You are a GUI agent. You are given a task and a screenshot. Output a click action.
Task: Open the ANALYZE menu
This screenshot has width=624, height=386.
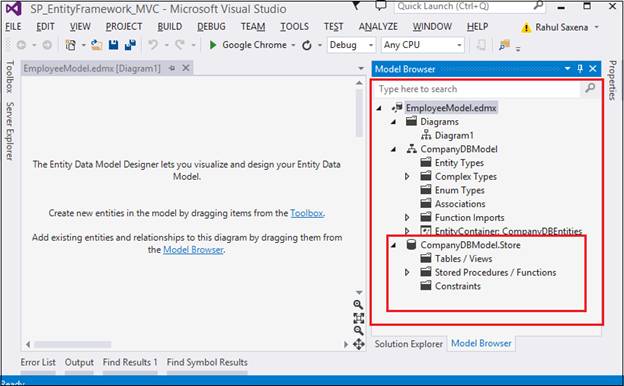click(x=378, y=27)
